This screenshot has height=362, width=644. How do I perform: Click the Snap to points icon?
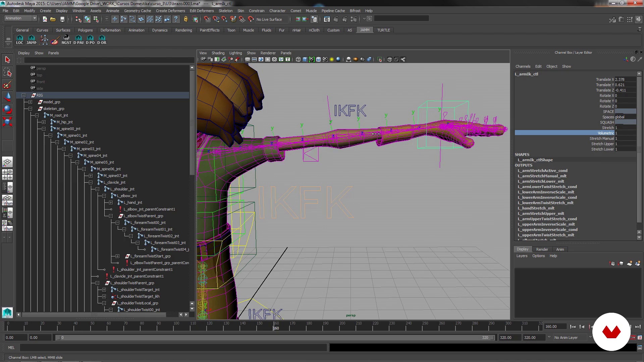pyautogui.click(x=224, y=19)
